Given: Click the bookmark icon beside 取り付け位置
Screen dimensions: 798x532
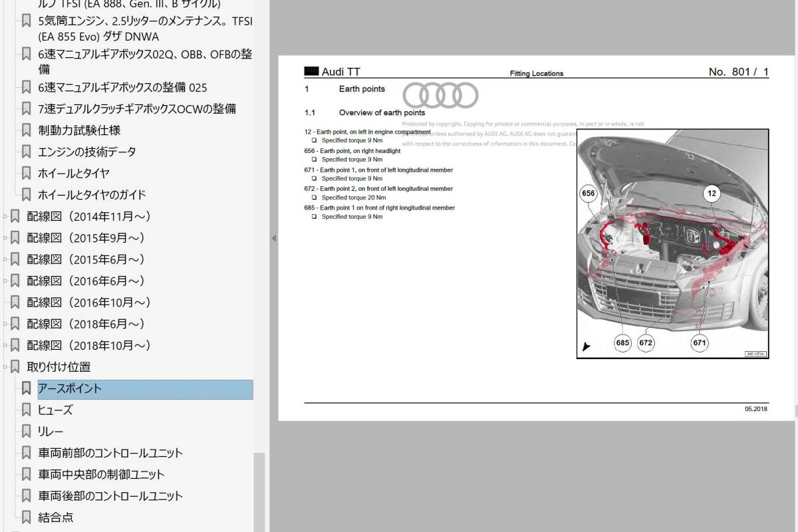Looking at the screenshot, I should point(15,366).
